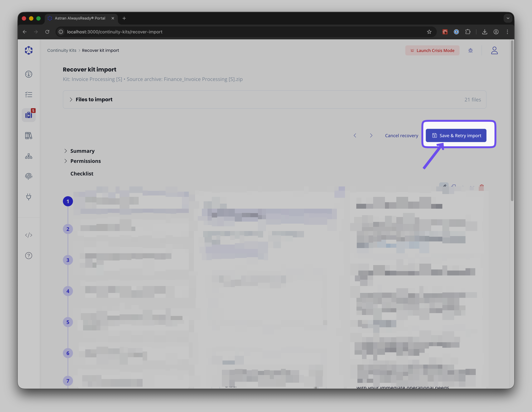Open the dashboard gauge sidebar icon

(x=29, y=74)
